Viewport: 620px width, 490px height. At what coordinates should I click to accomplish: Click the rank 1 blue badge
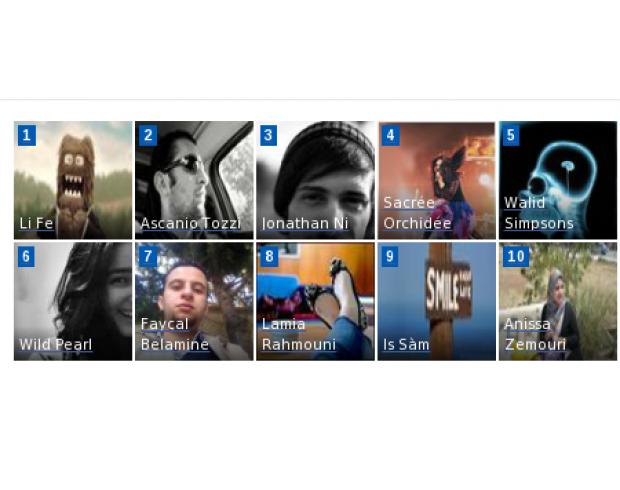tap(27, 135)
